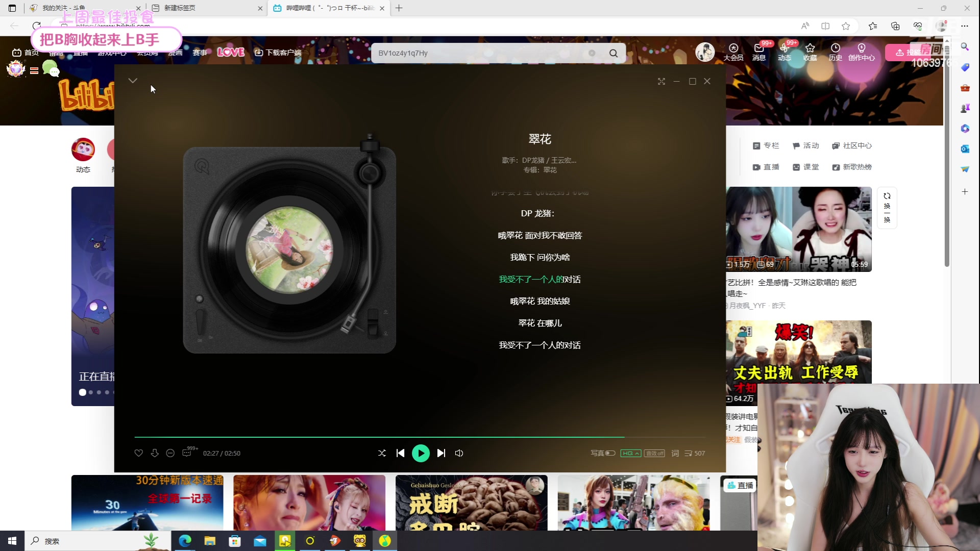Click the album name 翠花 link
The height and width of the screenshot is (551, 980).
point(550,170)
